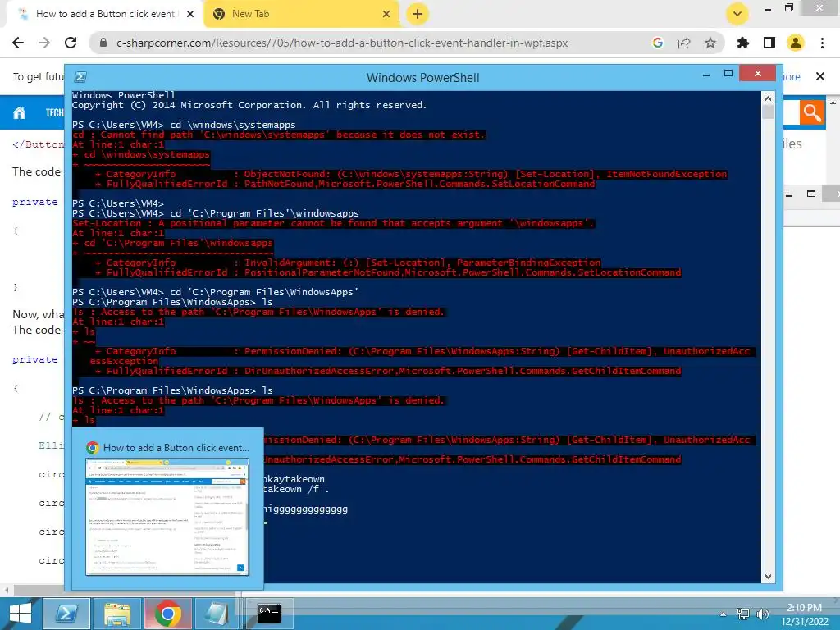Click the orange search icon on website

[811, 112]
